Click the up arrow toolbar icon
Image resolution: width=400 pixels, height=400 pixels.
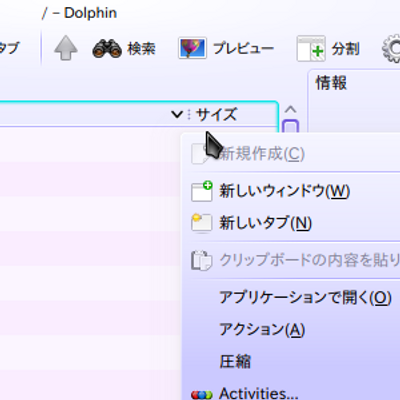[x=66, y=48]
